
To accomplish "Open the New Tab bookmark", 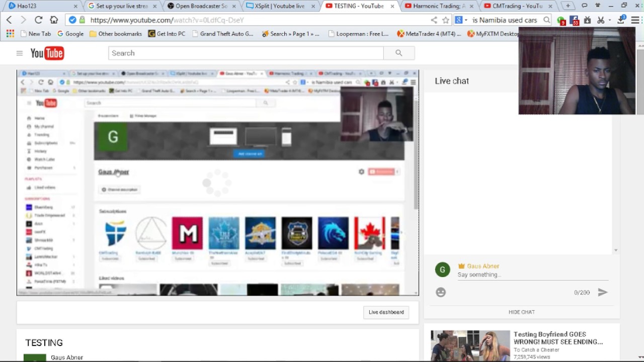I will tap(35, 34).
